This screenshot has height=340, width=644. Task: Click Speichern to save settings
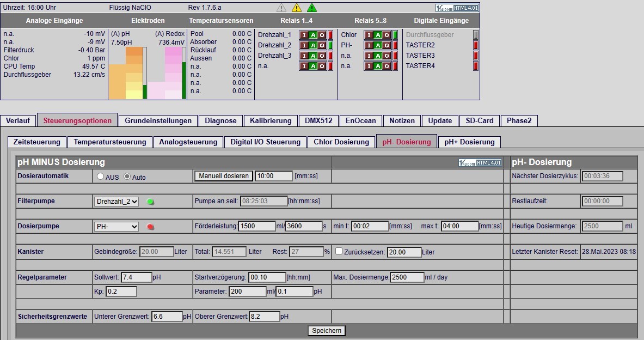tap(327, 331)
